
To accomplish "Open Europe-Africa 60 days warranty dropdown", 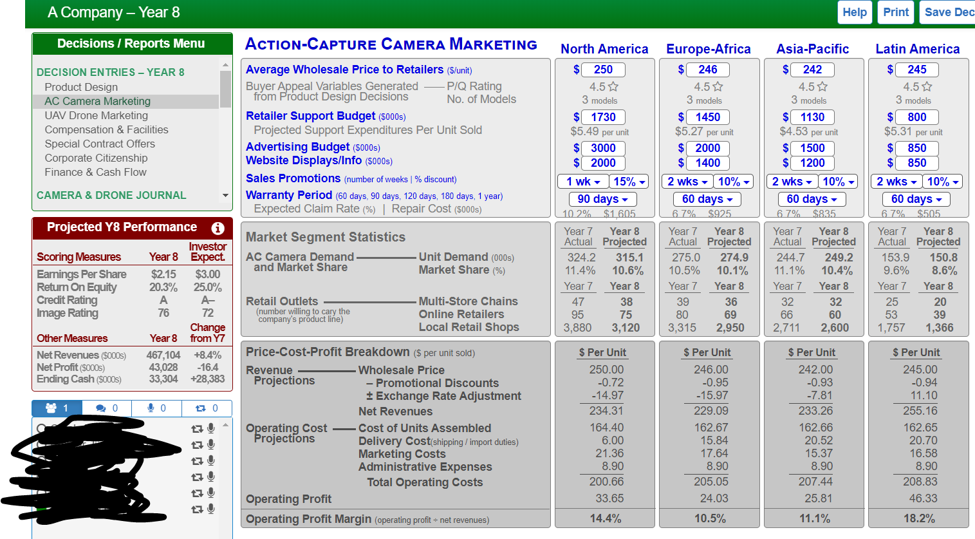I will 706,199.
